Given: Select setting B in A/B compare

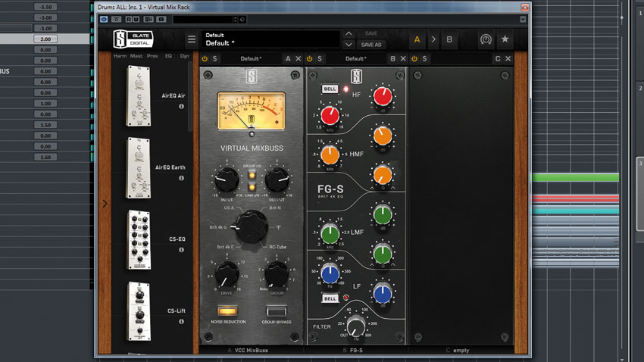Looking at the screenshot, I should coord(449,39).
